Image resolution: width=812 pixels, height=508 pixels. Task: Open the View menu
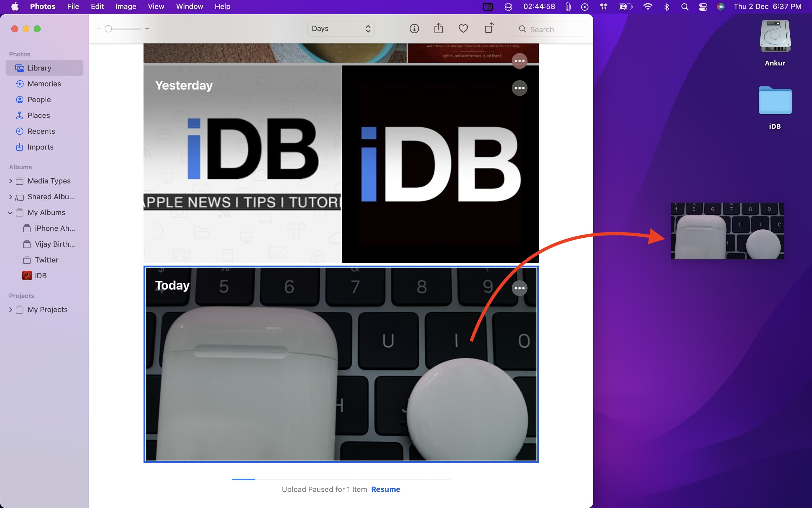pyautogui.click(x=156, y=7)
